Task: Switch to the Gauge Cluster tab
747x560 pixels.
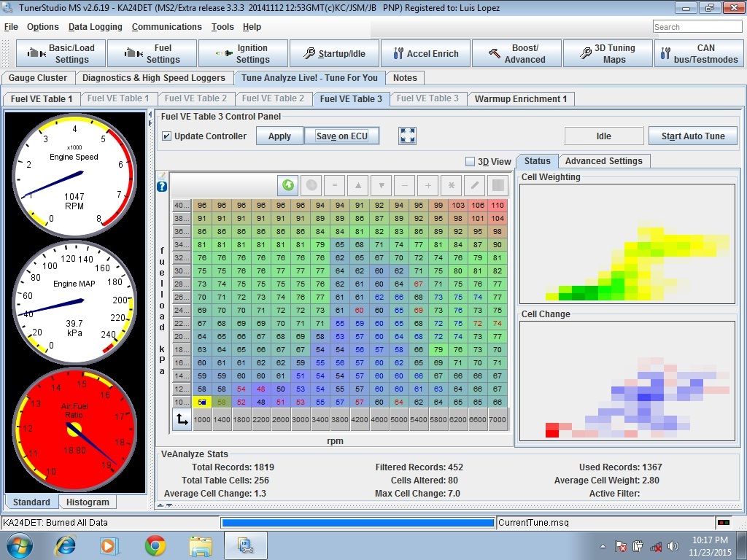Action: [38, 78]
